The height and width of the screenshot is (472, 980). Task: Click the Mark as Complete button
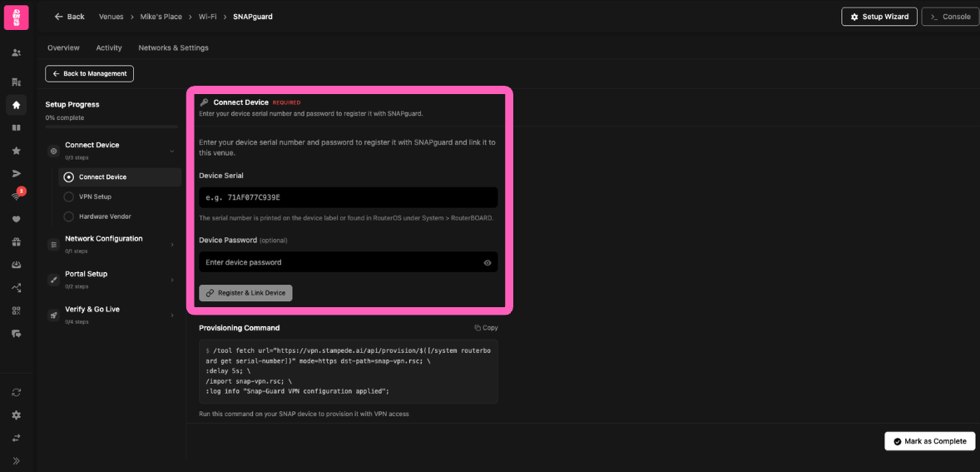929,441
